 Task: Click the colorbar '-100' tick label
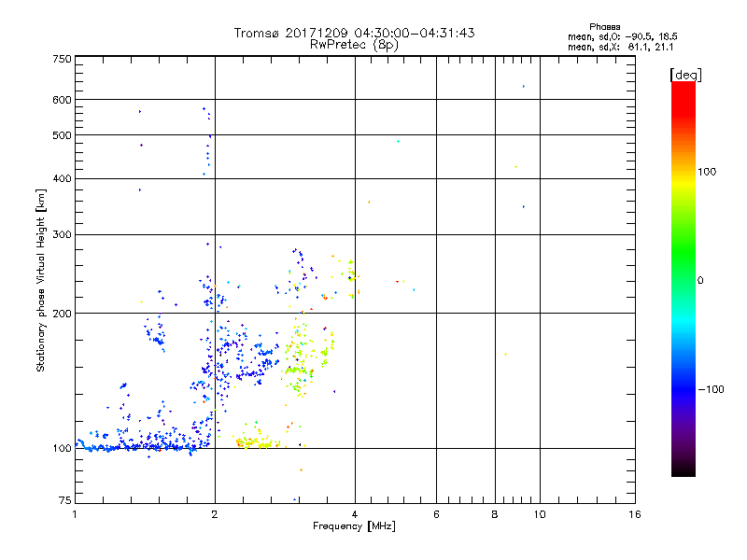(711, 389)
